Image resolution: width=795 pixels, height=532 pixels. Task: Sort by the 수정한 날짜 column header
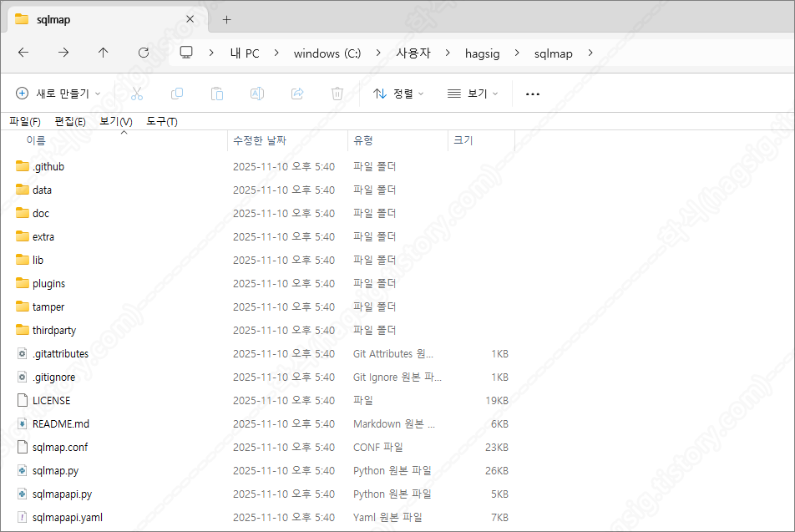click(260, 140)
